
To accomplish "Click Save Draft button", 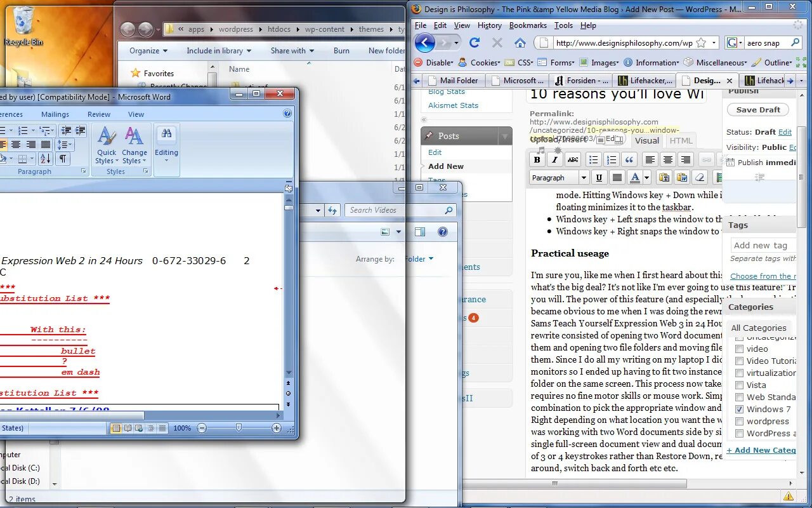I will coord(758,110).
